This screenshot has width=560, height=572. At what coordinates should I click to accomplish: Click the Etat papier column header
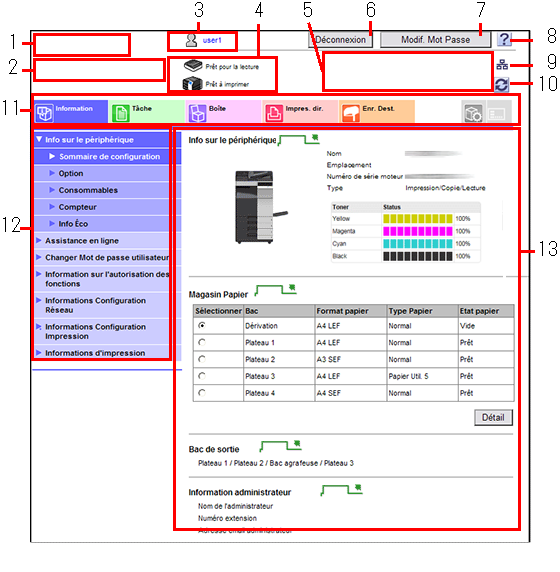click(486, 311)
